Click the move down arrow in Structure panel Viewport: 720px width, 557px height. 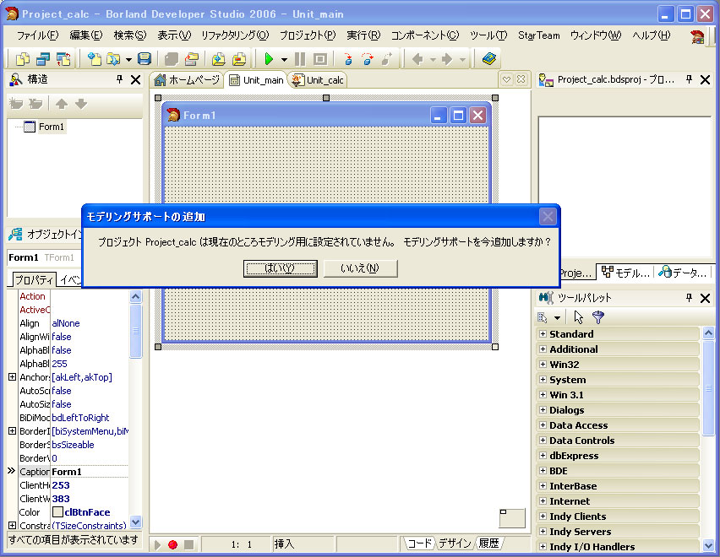pyautogui.click(x=81, y=104)
